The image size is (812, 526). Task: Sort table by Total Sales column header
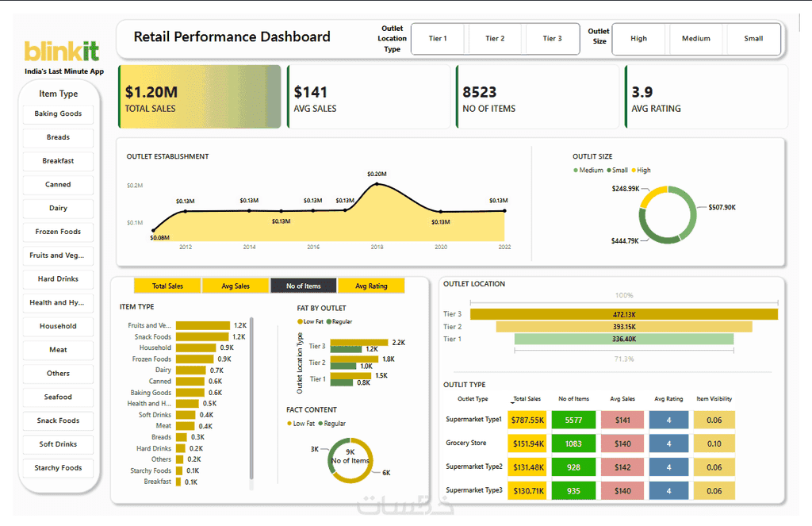(x=527, y=398)
